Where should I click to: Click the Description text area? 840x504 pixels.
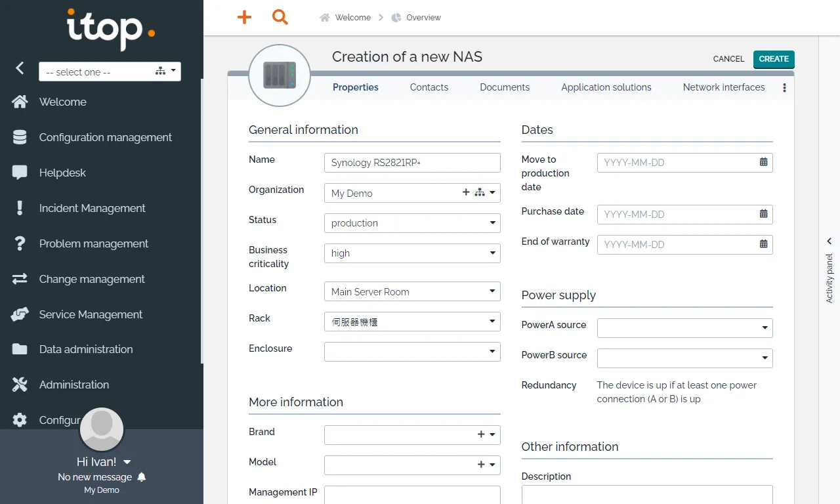(x=647, y=495)
